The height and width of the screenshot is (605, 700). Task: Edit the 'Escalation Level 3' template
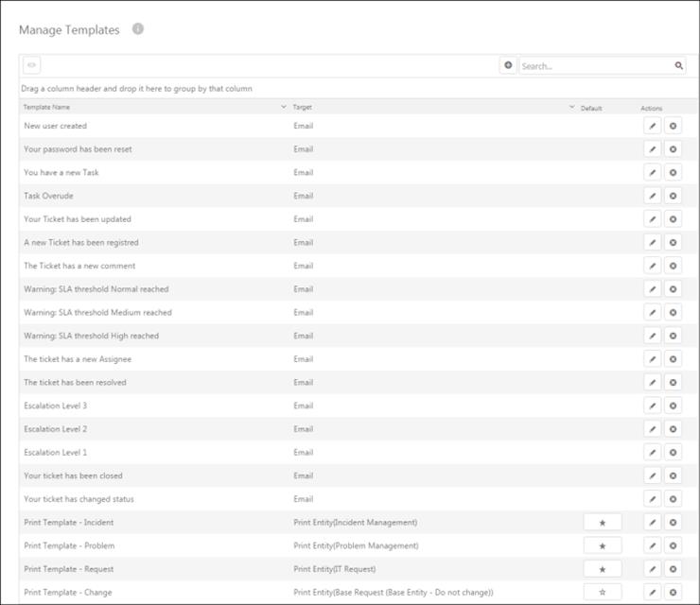(652, 406)
